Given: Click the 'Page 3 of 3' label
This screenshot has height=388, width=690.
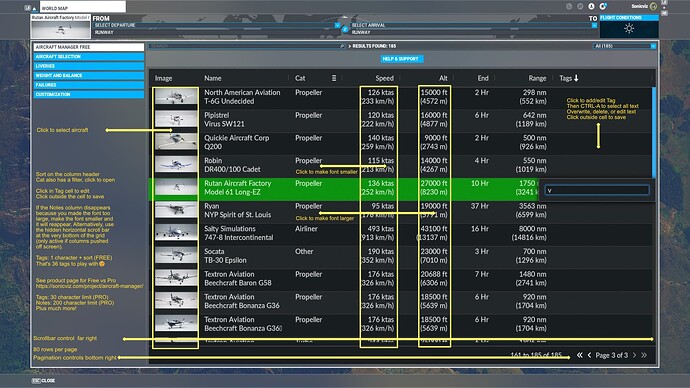Looking at the screenshot, I should (x=612, y=355).
